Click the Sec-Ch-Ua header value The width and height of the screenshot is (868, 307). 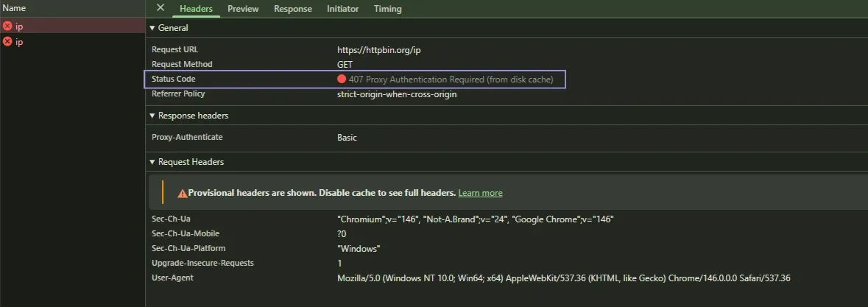[x=476, y=219]
